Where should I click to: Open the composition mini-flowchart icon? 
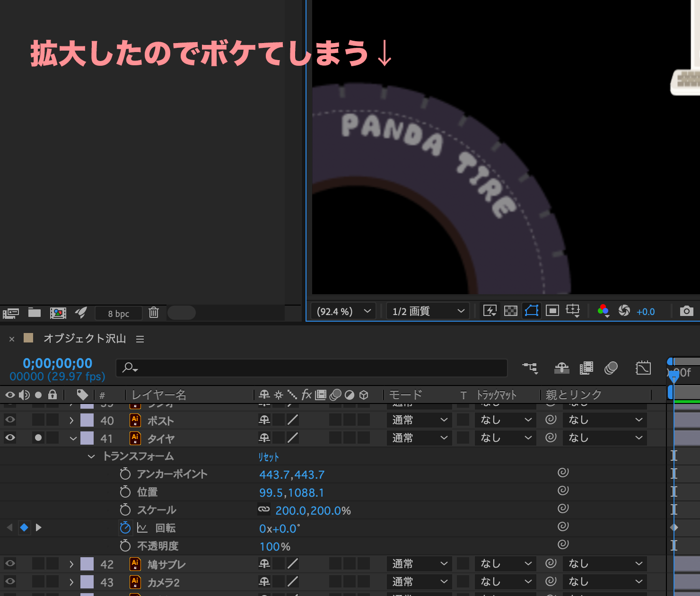pos(530,368)
